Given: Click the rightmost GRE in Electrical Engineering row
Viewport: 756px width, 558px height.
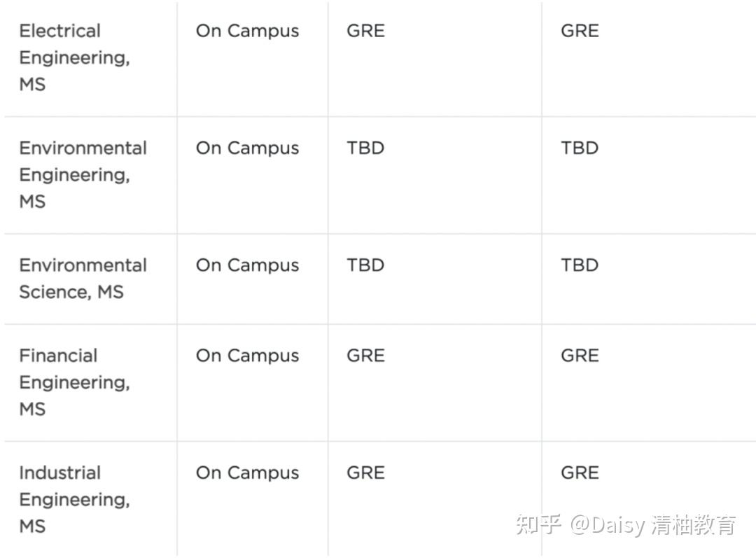Looking at the screenshot, I should (x=580, y=31).
